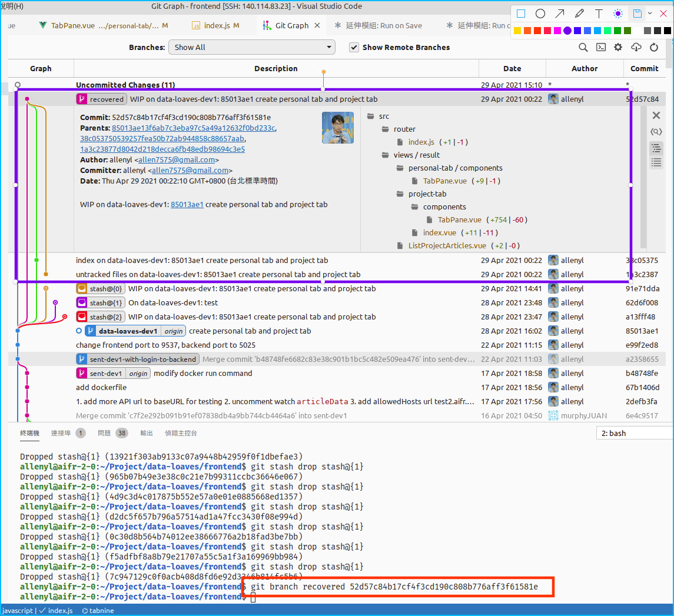Click the Find search icon in Git Graph
This screenshot has width=674, height=616.
point(583,48)
